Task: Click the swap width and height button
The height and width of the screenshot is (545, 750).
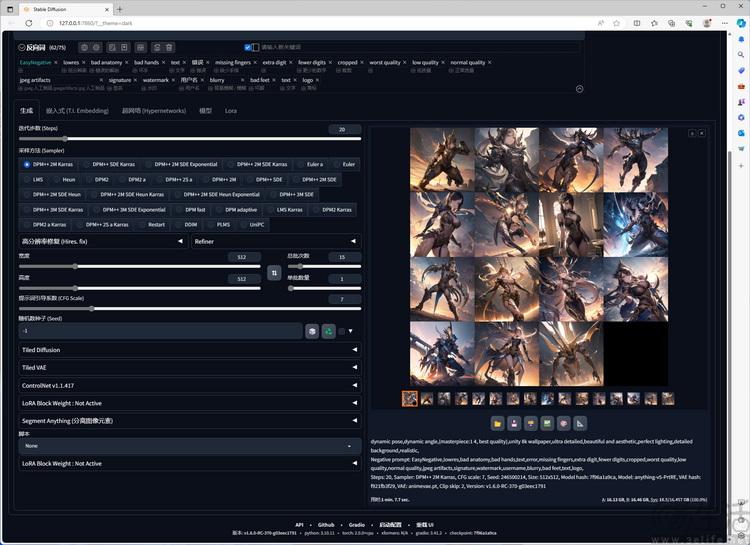Action: point(275,272)
